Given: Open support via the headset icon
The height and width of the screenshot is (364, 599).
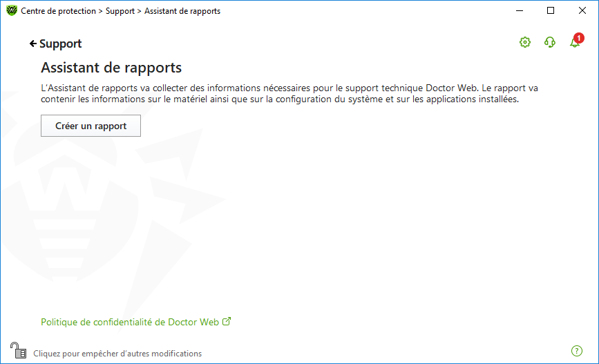Looking at the screenshot, I should coord(550,43).
